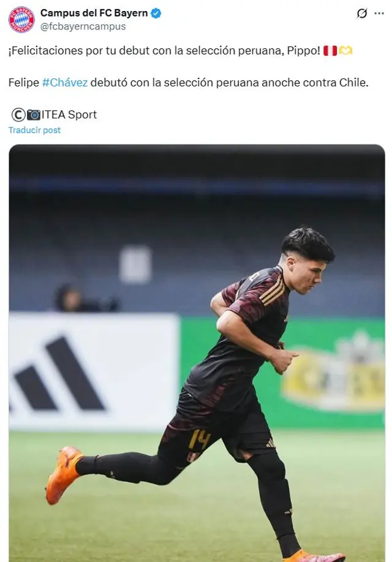Click the Felicitaciones por tu debut sentence
Screen dimensions: 392x562
(164, 50)
